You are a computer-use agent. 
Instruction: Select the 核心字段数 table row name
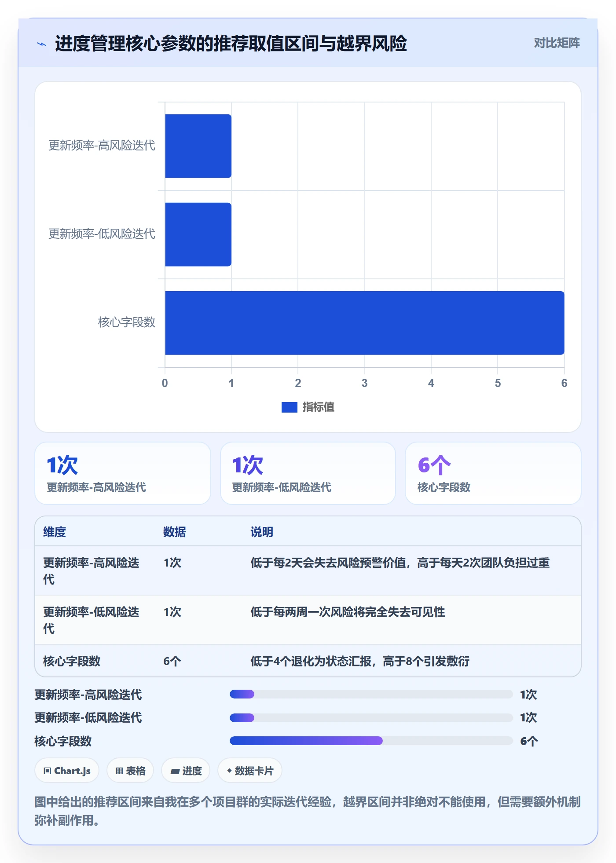[x=72, y=661]
